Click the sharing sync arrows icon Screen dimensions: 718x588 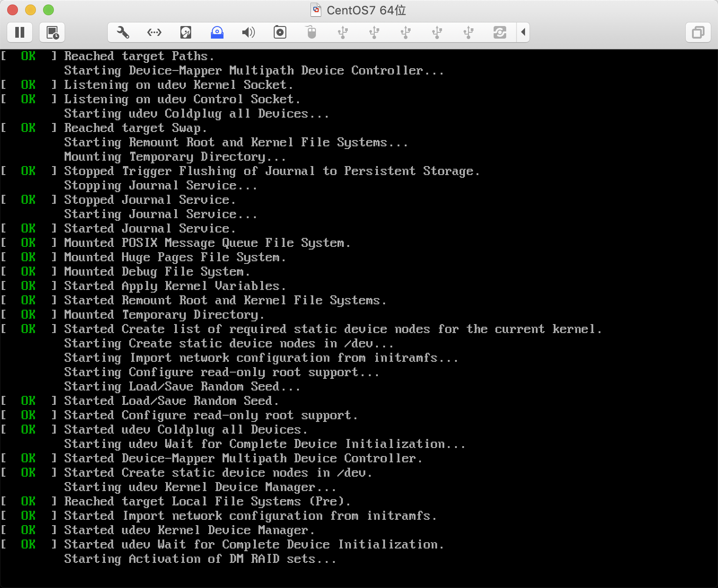500,32
